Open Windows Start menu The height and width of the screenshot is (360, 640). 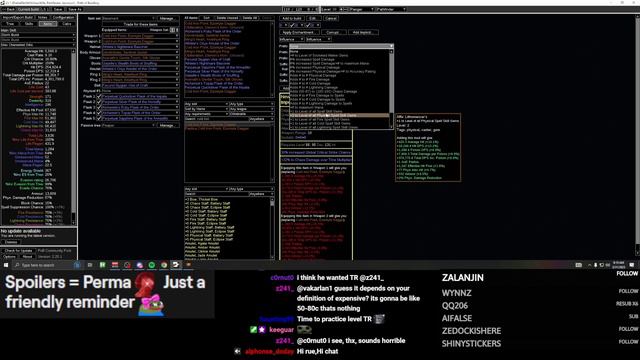point(6,265)
